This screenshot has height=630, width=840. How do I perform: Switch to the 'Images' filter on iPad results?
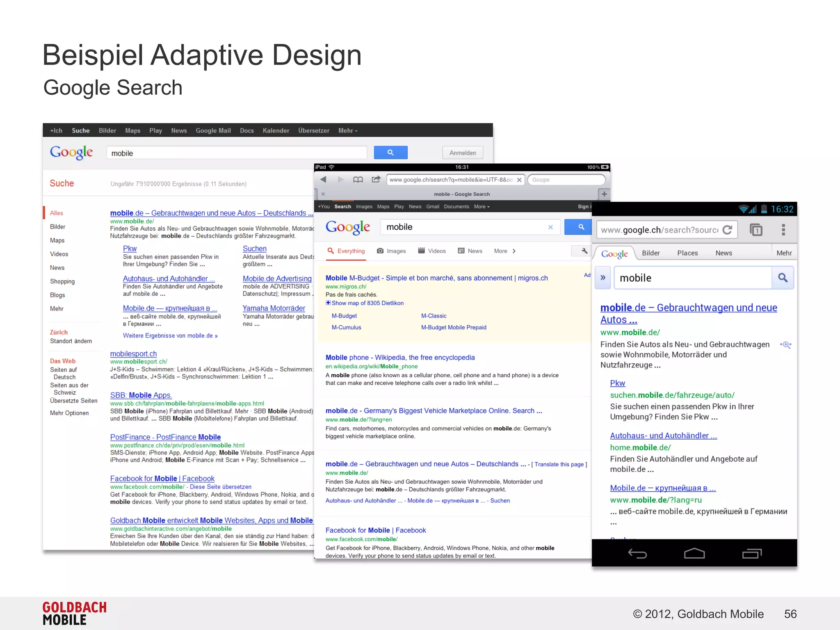391,251
